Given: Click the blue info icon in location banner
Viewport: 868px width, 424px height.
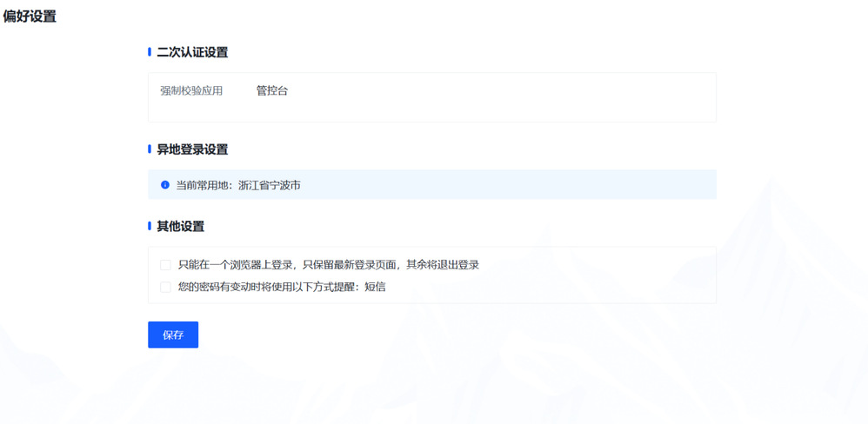Looking at the screenshot, I should pyautogui.click(x=165, y=185).
